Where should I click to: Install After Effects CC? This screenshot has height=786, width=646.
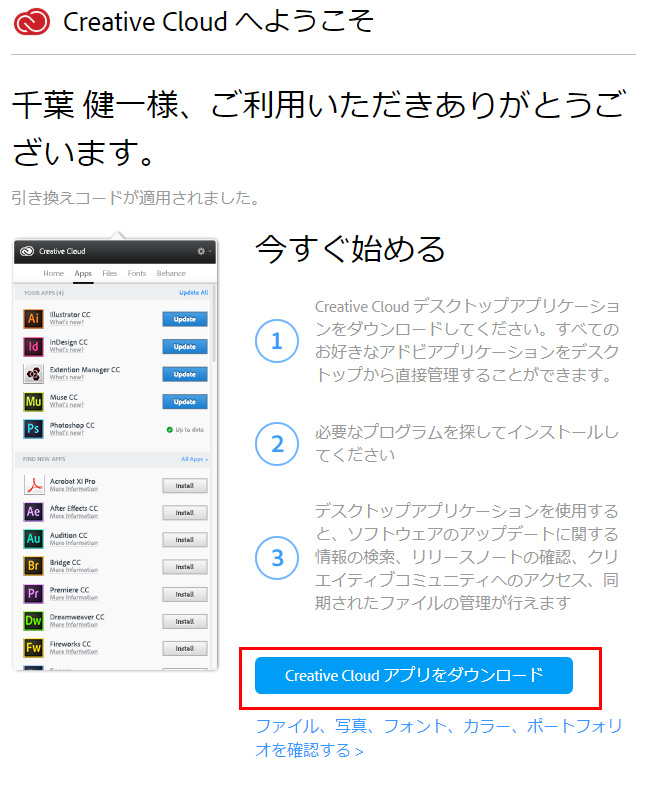coord(184,513)
